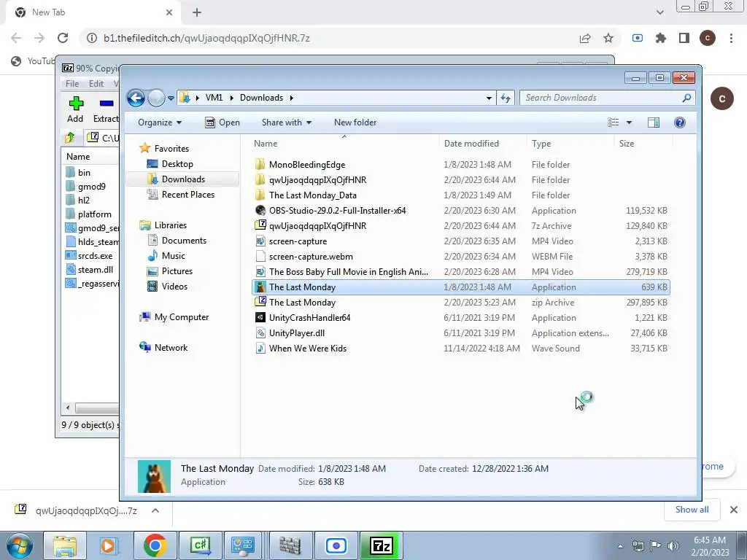Open the Videos library
The height and width of the screenshot is (560, 747).
174,286
